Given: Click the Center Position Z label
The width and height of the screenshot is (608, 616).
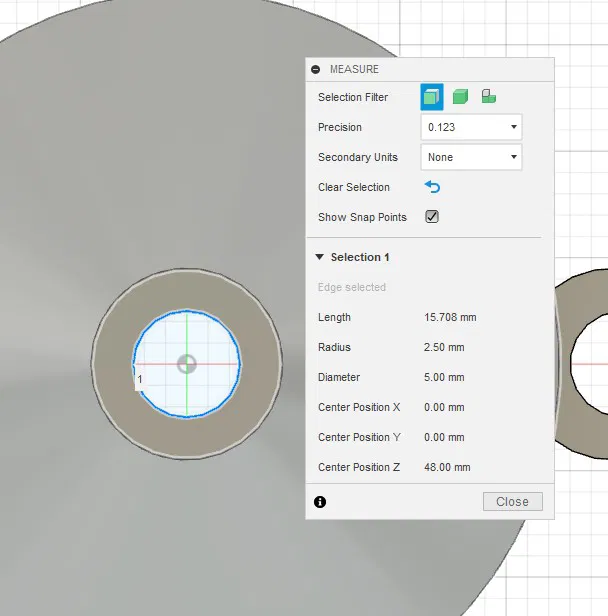Looking at the screenshot, I should coord(359,467).
